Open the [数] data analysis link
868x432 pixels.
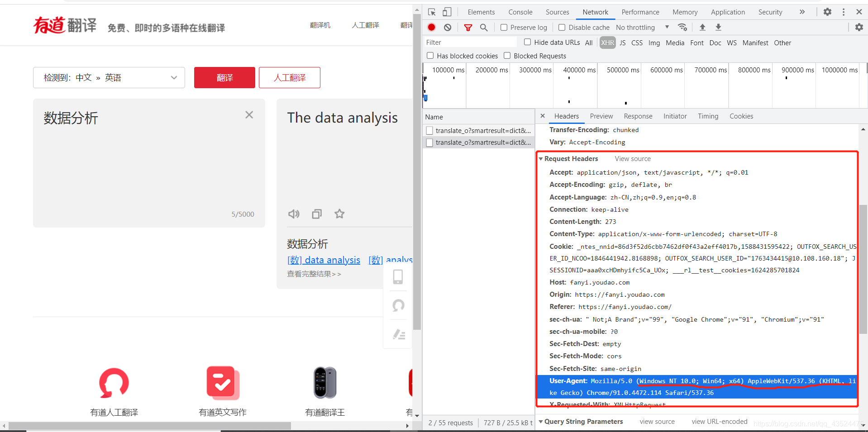coord(324,260)
